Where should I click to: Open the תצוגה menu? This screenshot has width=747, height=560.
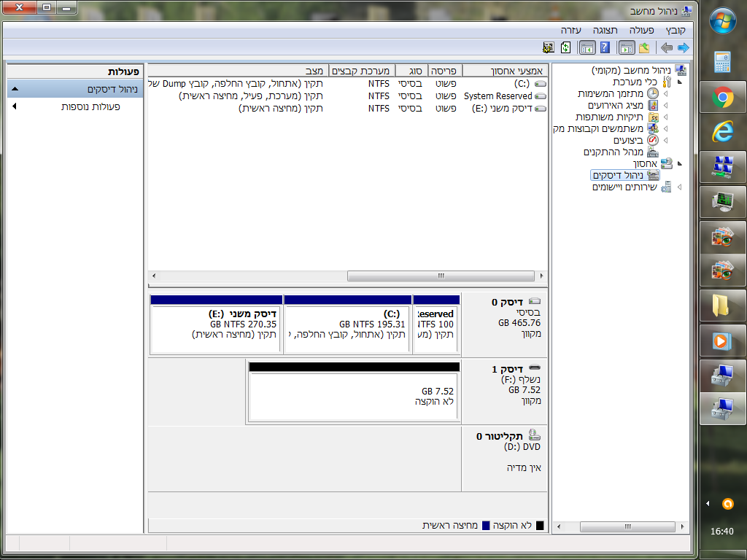point(605,31)
